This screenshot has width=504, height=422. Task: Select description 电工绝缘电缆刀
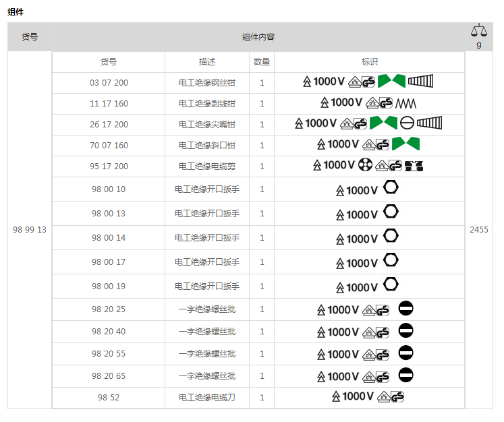pos(207,398)
